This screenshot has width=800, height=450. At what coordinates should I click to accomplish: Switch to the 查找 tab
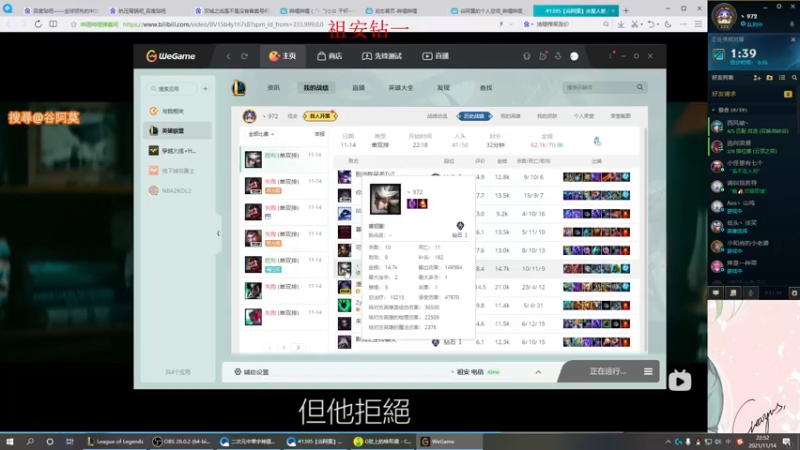coord(486,88)
